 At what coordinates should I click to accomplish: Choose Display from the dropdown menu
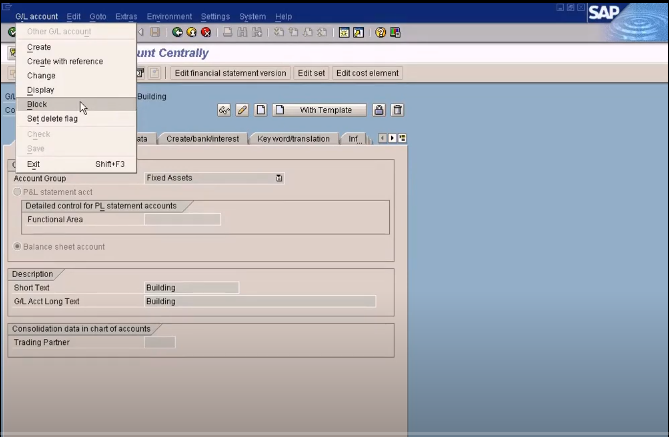76,90
